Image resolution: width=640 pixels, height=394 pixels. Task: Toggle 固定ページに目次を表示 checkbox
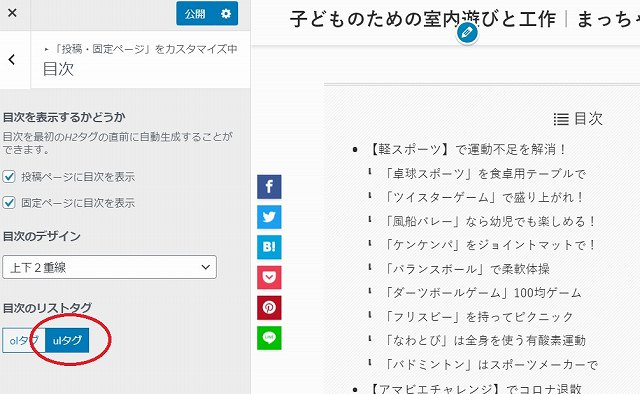click(9, 203)
